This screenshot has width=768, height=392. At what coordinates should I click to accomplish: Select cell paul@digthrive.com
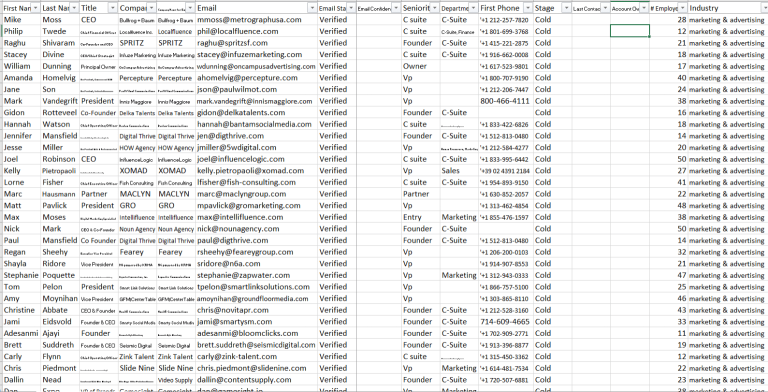click(x=257, y=241)
